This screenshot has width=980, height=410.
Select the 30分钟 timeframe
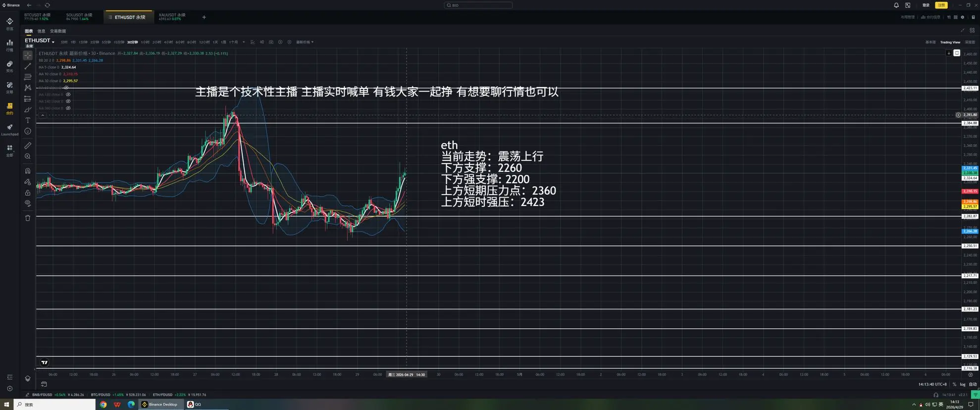click(x=132, y=42)
